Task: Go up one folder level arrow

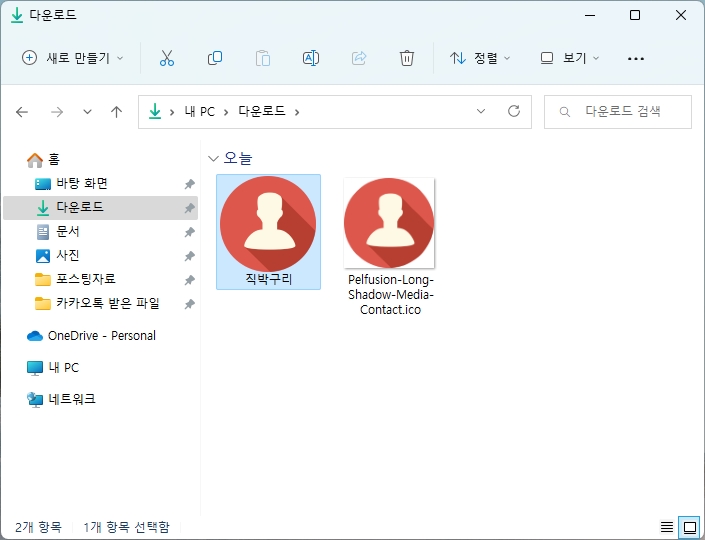Action: 116,112
